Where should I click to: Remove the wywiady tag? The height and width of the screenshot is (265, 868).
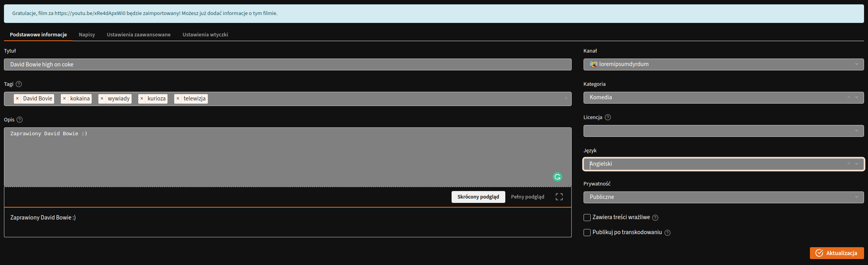102,98
